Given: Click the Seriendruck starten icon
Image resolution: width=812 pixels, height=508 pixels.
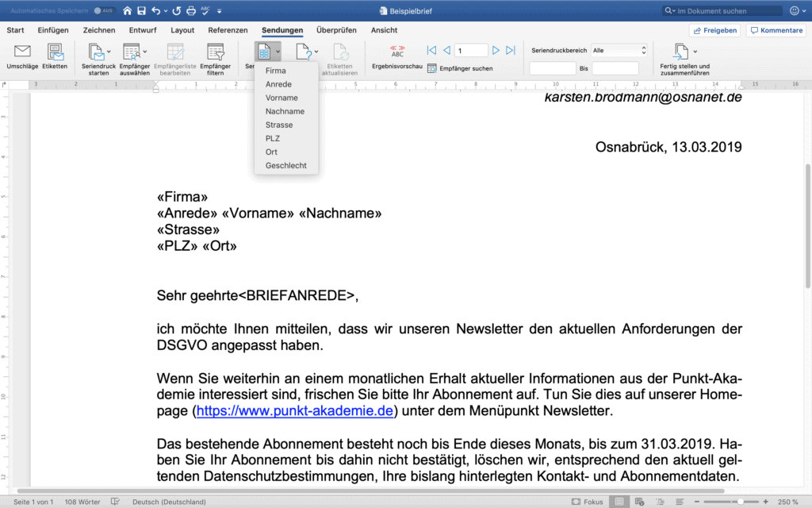Looking at the screenshot, I should pos(96,52).
